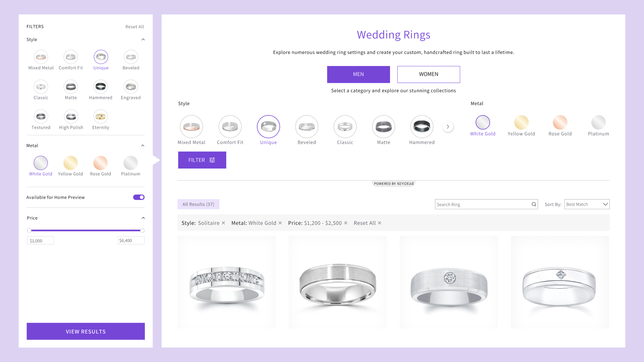Choose Platinum metal in sidebar filters
The height and width of the screenshot is (362, 644).
pyautogui.click(x=130, y=163)
